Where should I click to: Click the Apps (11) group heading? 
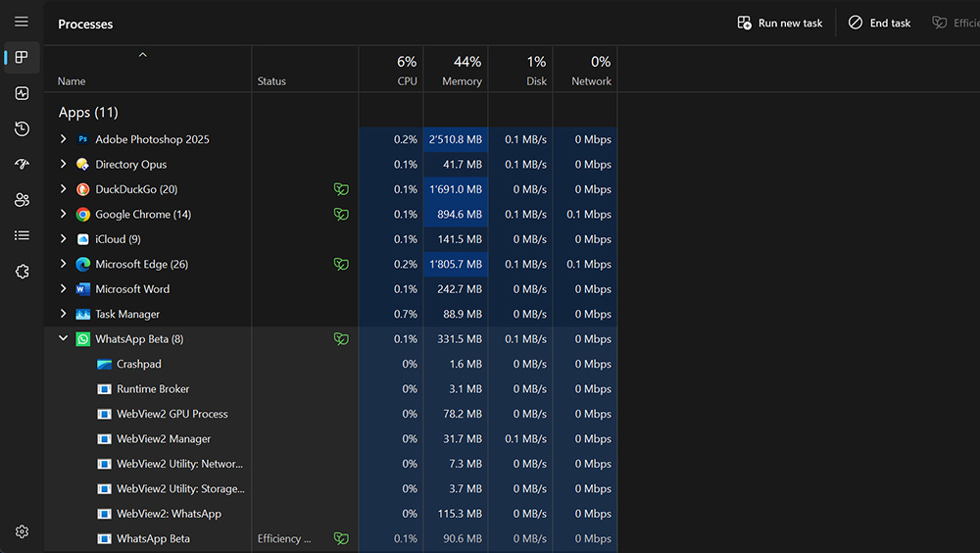coord(88,113)
